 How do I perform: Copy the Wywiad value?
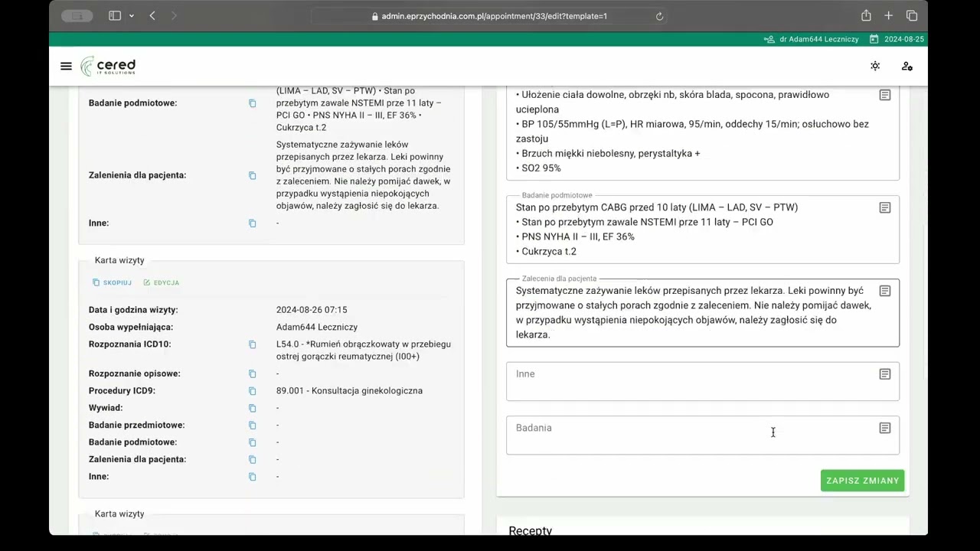tap(252, 408)
